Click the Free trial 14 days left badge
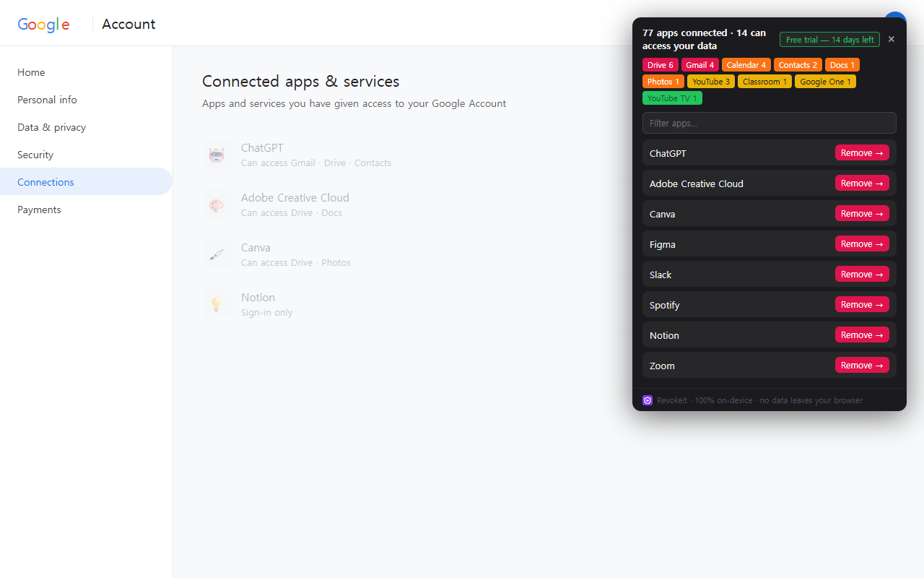 tap(829, 40)
